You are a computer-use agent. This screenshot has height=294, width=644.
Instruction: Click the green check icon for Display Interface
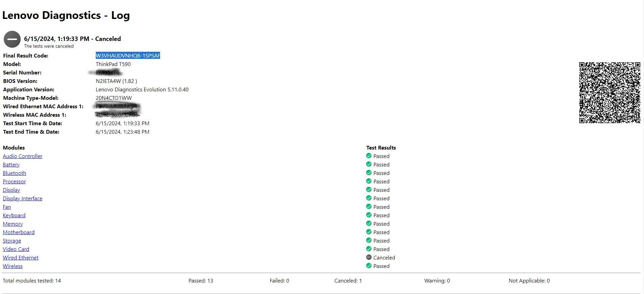click(369, 198)
